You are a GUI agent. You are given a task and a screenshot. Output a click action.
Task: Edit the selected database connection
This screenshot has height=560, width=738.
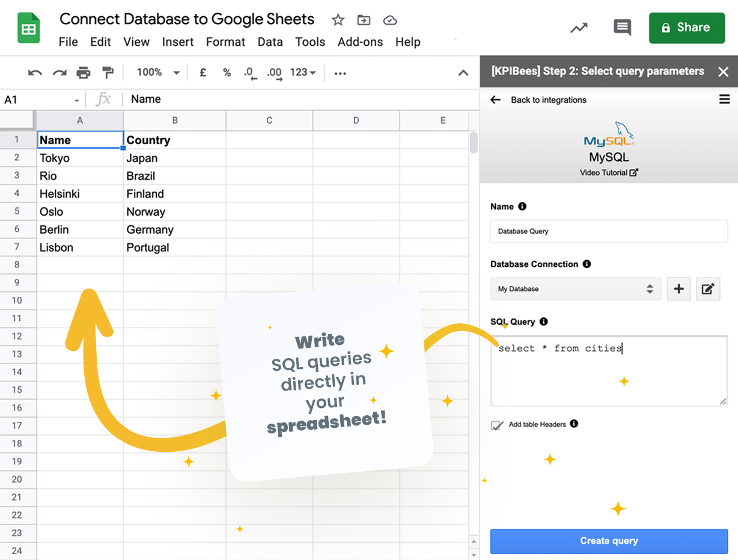(708, 289)
